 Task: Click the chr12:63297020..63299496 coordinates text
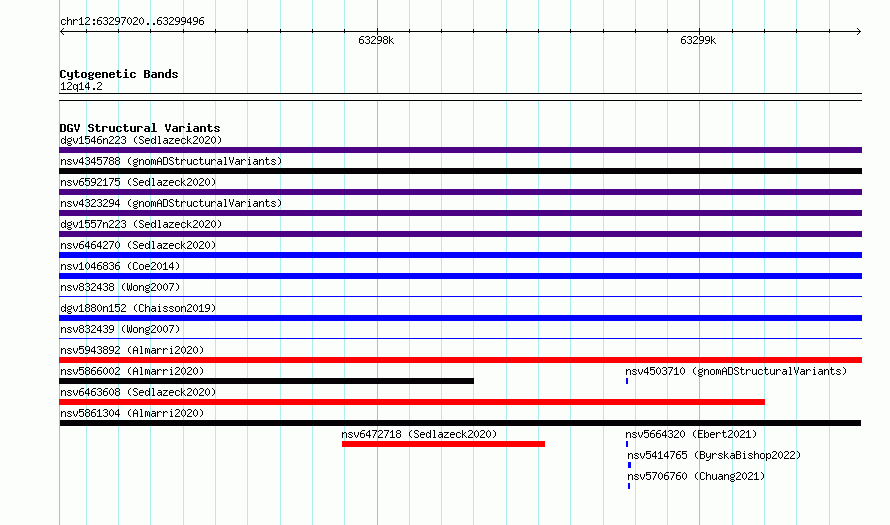[x=132, y=21]
